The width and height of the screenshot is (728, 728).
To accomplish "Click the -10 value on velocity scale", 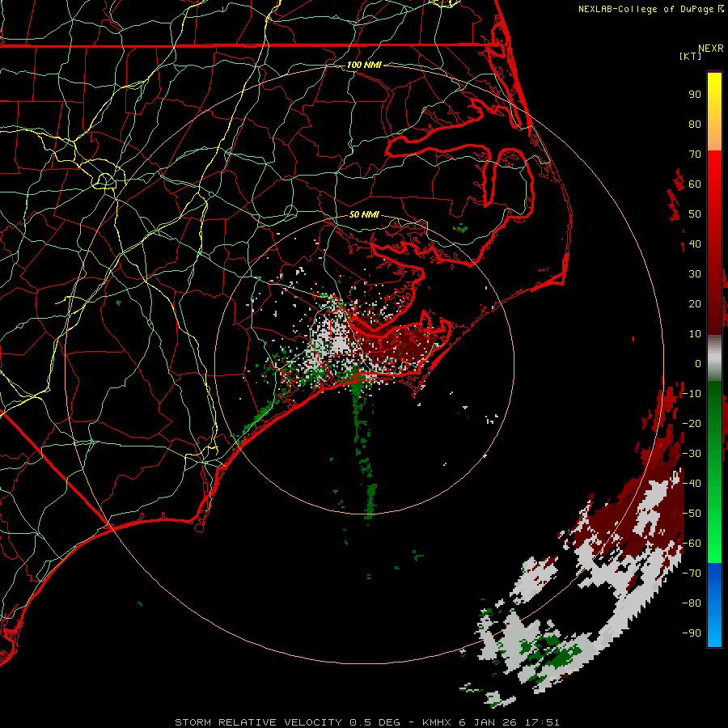I will point(692,394).
